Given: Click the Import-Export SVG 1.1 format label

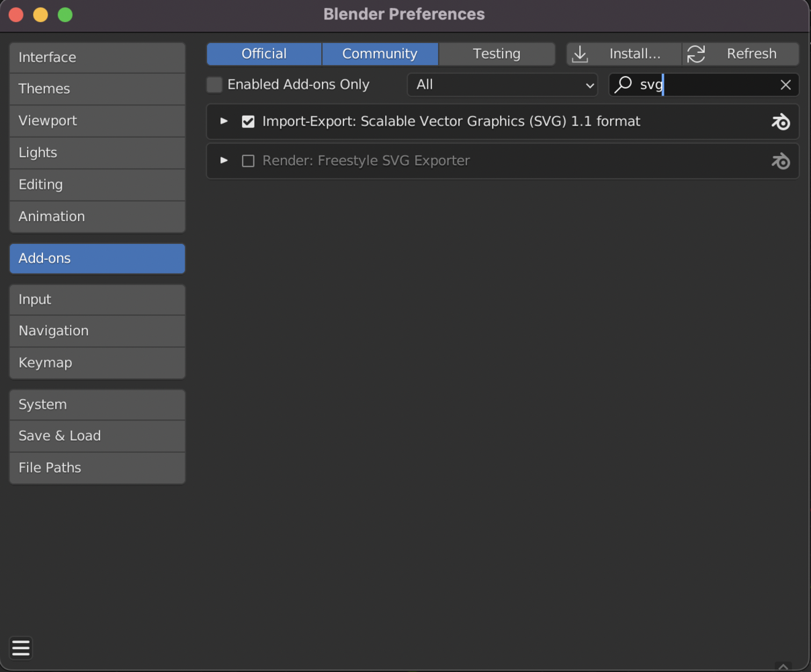Looking at the screenshot, I should pyautogui.click(x=451, y=122).
